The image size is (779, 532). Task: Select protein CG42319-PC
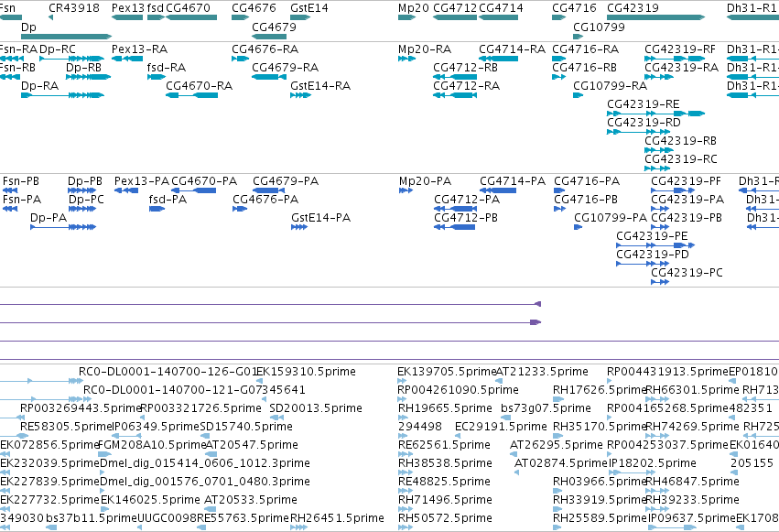tap(687, 273)
